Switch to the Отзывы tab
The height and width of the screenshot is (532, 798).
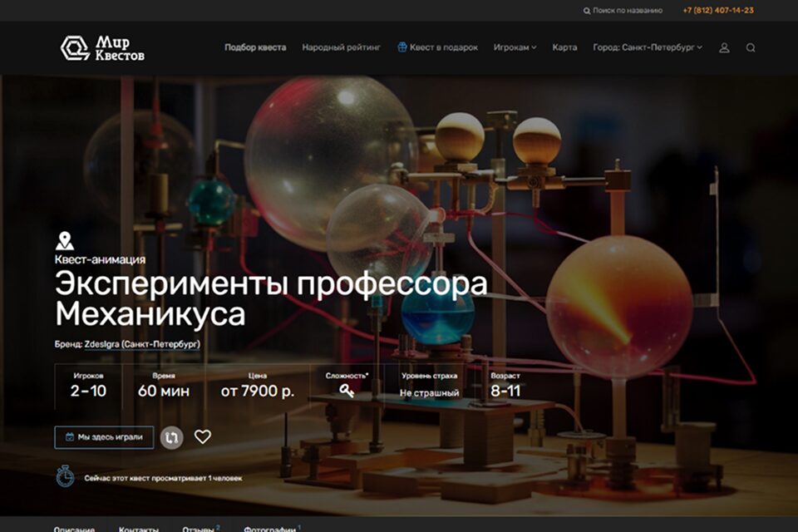pos(199,527)
